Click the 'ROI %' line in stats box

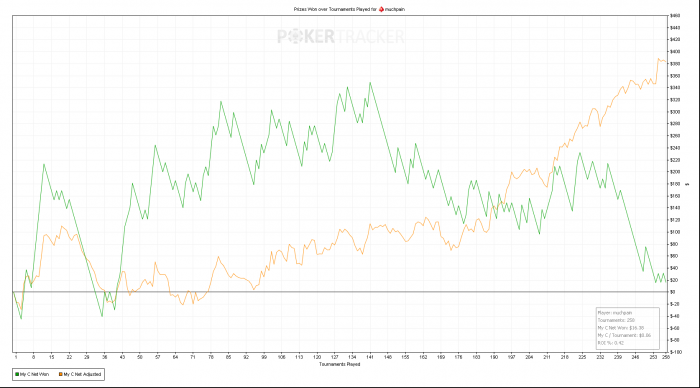pyautogui.click(x=610, y=343)
